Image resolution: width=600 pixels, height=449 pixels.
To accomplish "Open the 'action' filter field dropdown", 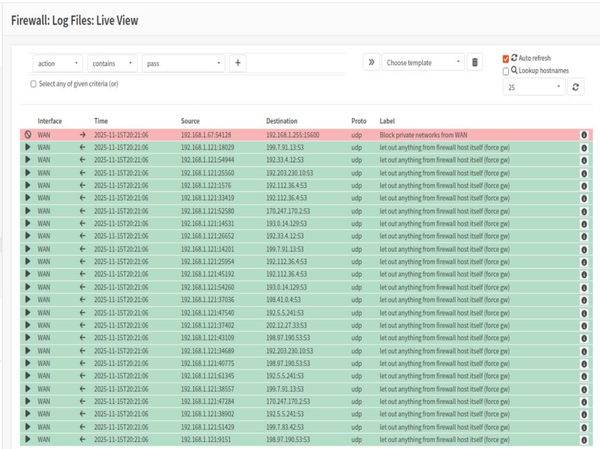I will point(57,63).
